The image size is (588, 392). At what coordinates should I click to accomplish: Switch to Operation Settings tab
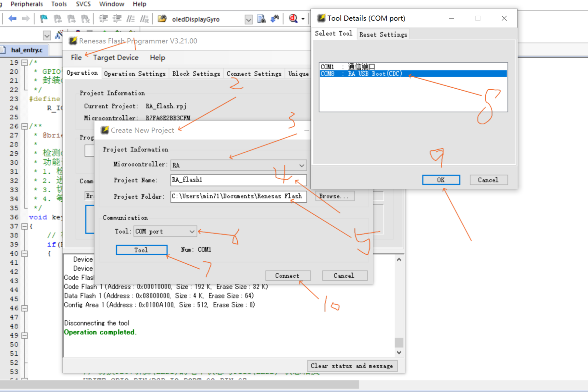(x=135, y=74)
